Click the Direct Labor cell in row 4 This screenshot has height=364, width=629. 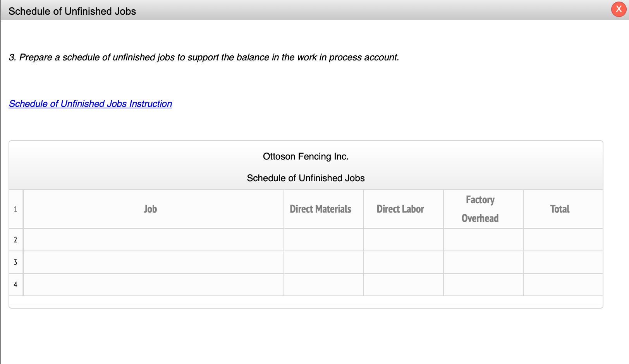click(x=403, y=285)
